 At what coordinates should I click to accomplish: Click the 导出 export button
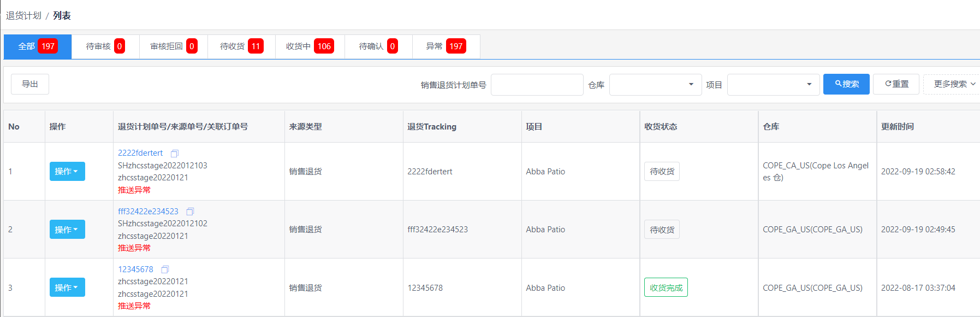click(30, 84)
